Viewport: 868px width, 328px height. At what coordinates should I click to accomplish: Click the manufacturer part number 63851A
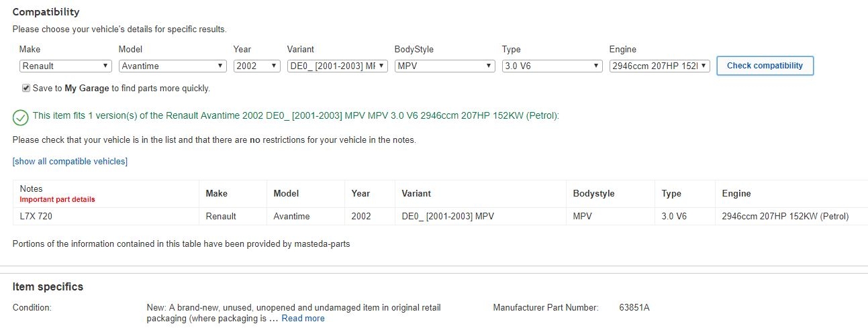point(634,308)
